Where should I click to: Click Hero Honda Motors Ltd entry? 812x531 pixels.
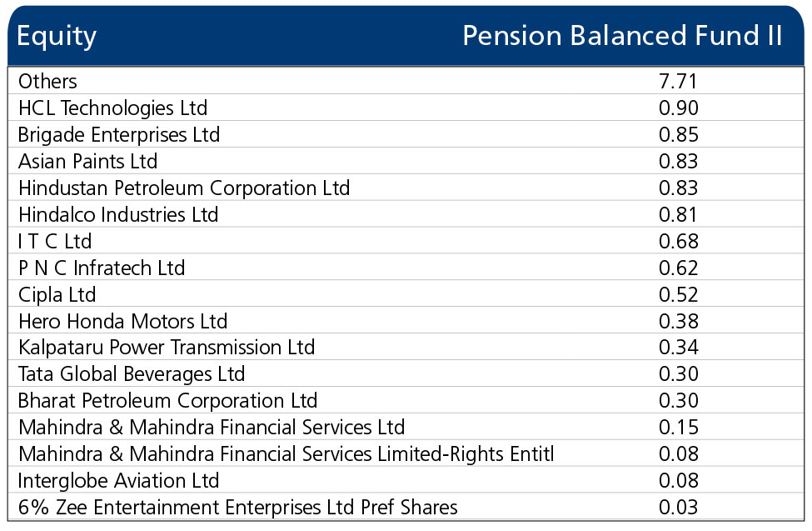pyautogui.click(x=122, y=322)
